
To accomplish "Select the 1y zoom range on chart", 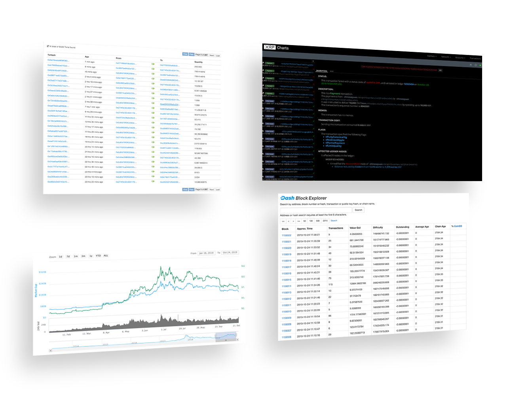I will pyautogui.click(x=91, y=256).
